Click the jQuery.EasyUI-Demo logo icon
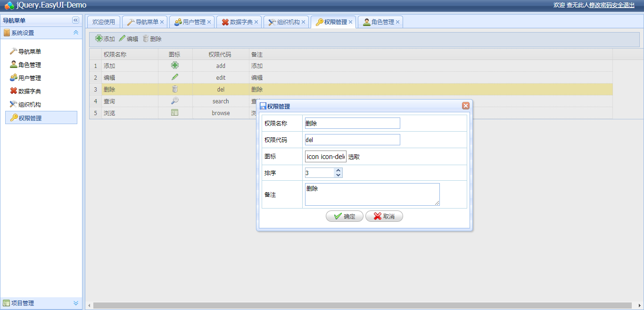Image resolution: width=644 pixels, height=310 pixels. 9,5
